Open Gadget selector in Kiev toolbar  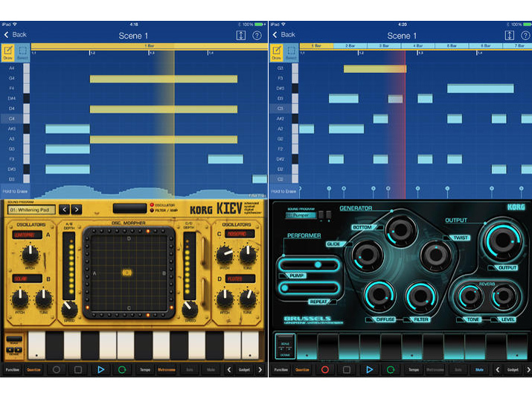[244, 370]
